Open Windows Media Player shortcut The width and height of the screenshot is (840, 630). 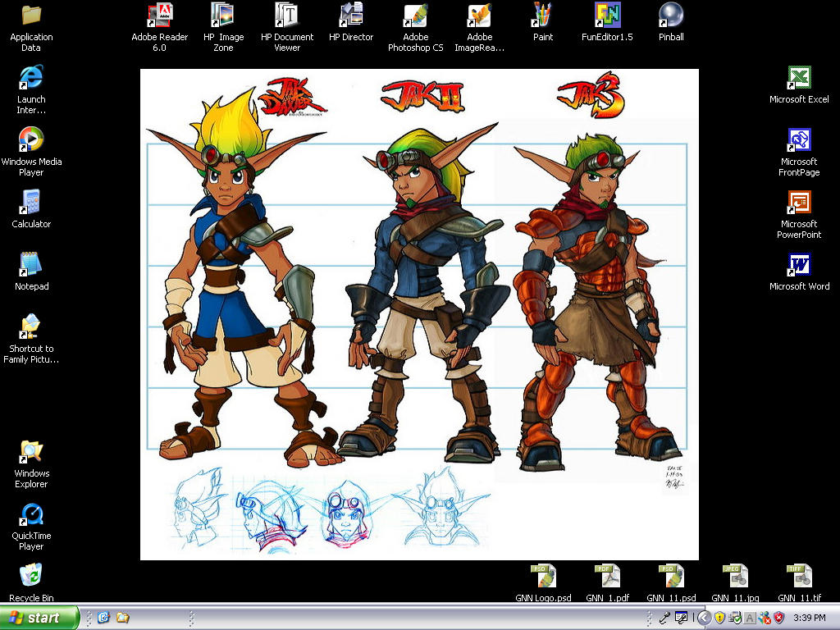click(31, 152)
